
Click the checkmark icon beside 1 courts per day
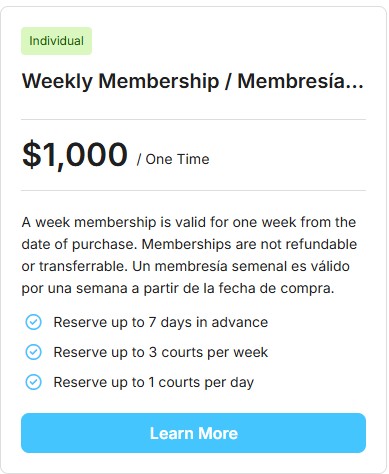point(34,382)
